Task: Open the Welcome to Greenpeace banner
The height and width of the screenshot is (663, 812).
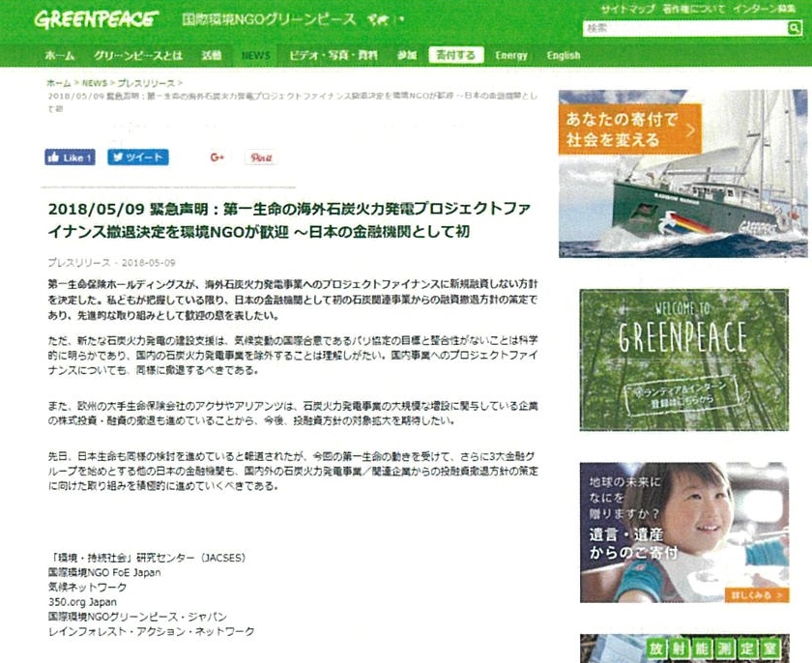Action: pyautogui.click(x=684, y=360)
